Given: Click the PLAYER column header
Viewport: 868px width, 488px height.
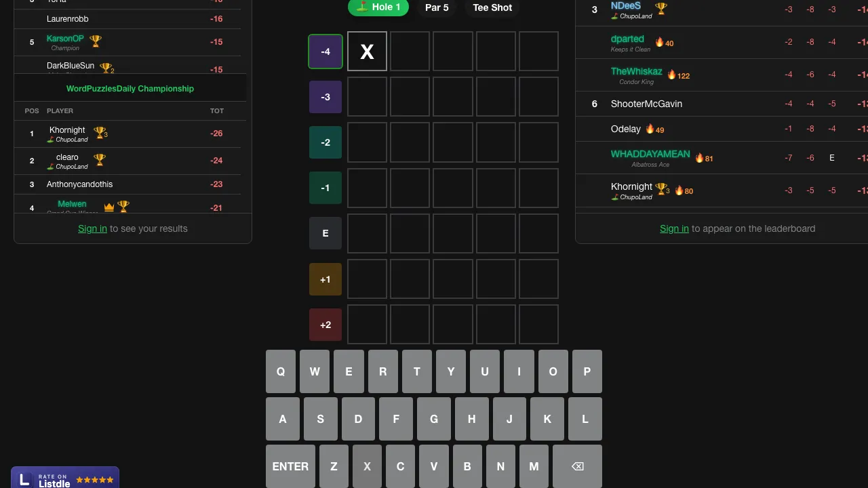Looking at the screenshot, I should pyautogui.click(x=60, y=110).
